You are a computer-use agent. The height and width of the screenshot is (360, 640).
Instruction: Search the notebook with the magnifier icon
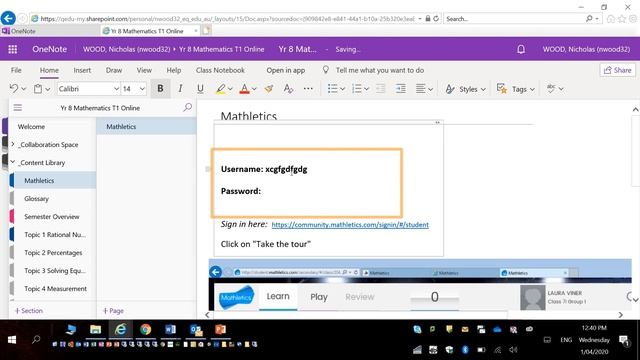pyautogui.click(x=187, y=107)
